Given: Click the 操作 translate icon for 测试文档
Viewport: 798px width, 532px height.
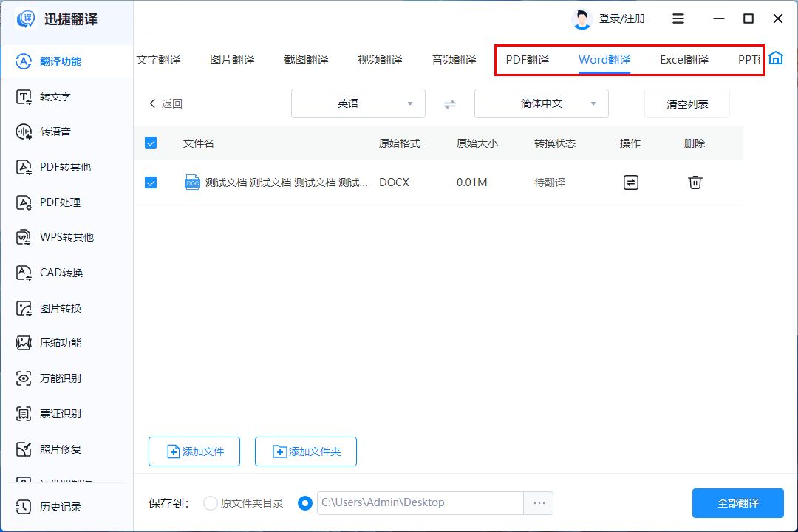Looking at the screenshot, I should [630, 182].
